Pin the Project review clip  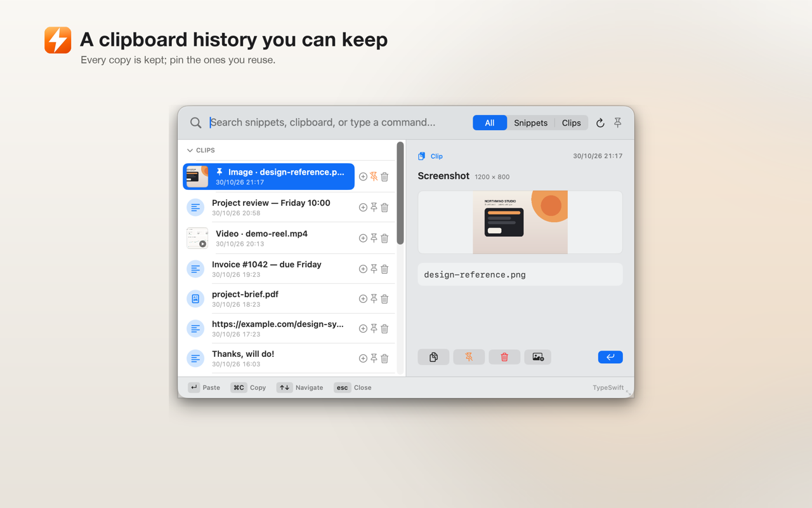374,208
